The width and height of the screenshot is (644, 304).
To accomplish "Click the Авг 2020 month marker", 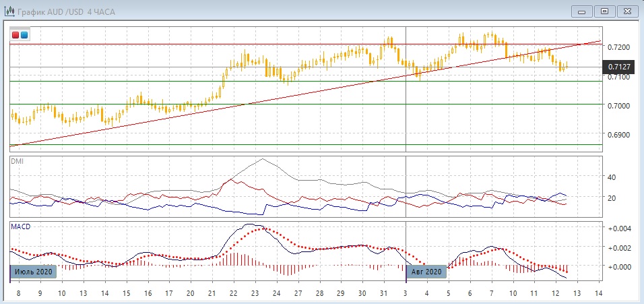I will coord(426,272).
